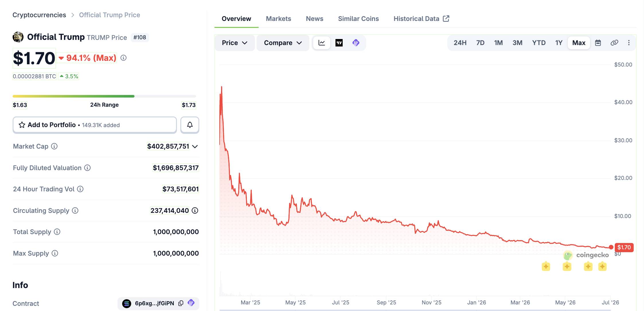Click the chart range scrollbar at bottom

415,310
